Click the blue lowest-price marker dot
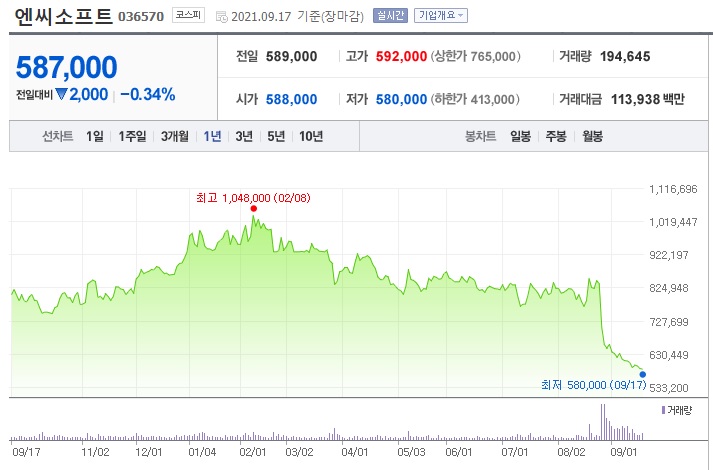This screenshot has height=470, width=713. click(643, 375)
